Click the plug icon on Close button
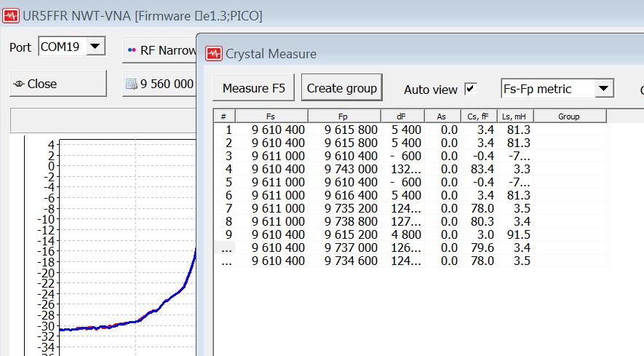This screenshot has height=356, width=644. [19, 84]
